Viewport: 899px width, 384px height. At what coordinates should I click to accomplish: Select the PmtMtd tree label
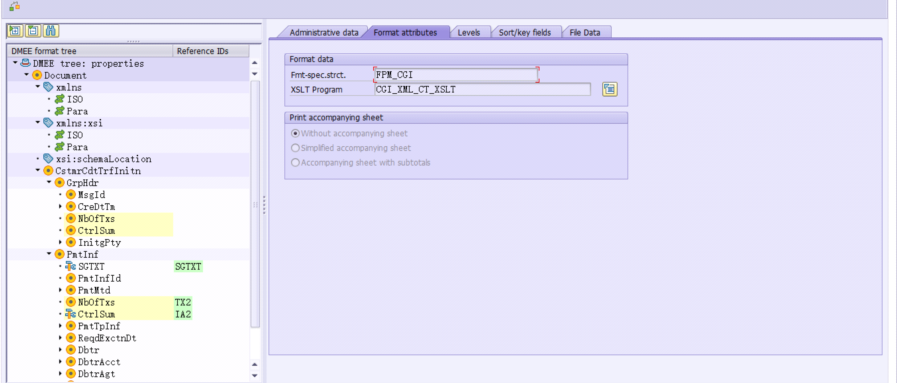coord(94,290)
